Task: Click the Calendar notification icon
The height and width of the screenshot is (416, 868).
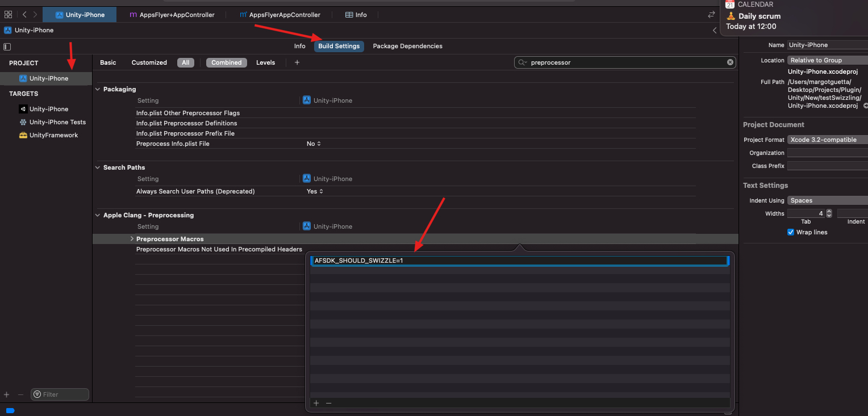Action: point(730,5)
